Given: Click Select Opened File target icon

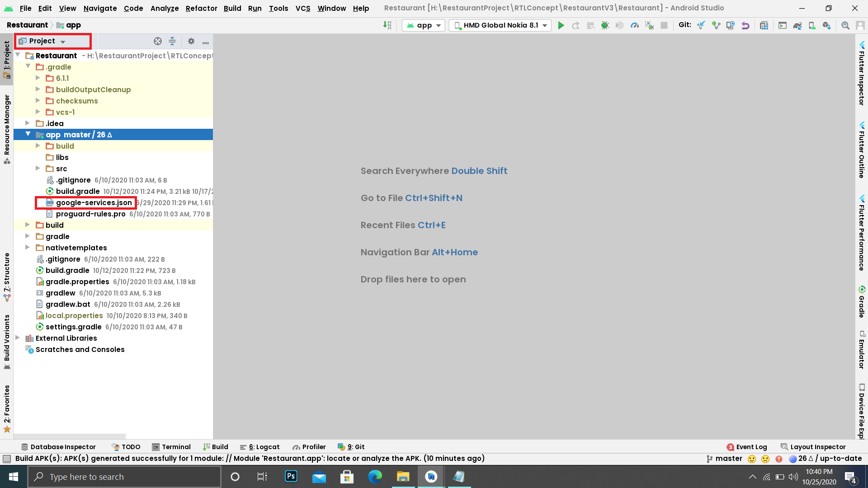Looking at the screenshot, I should coord(157,41).
